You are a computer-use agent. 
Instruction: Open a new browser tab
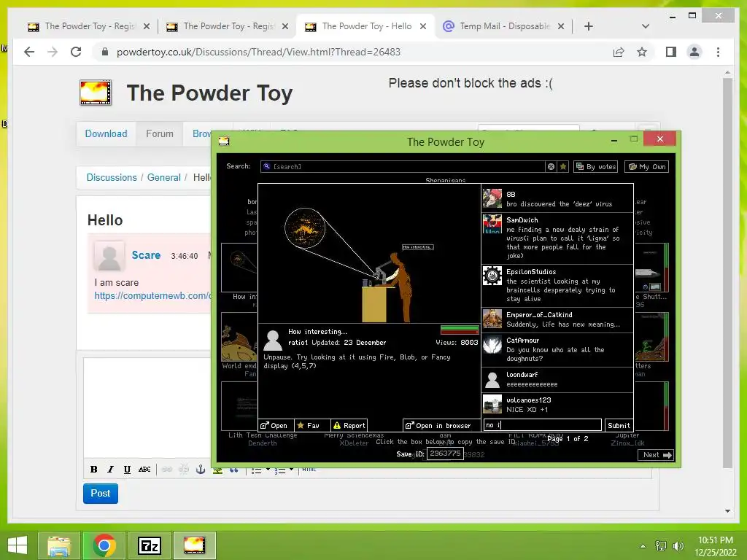[x=589, y=26]
